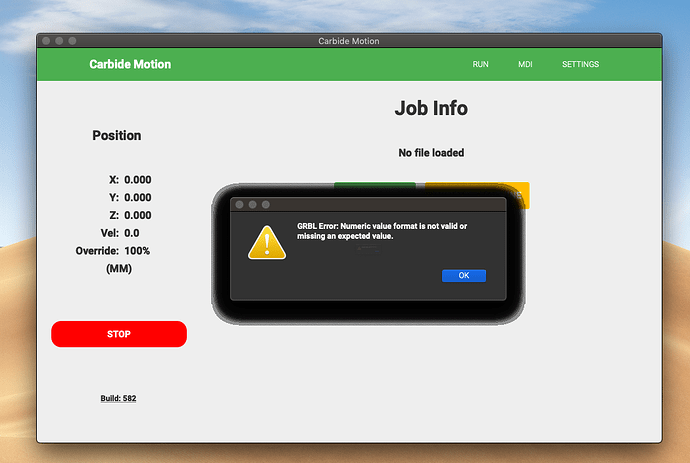Click the Carbide Motion header logo text
690x463 pixels.
click(130, 64)
